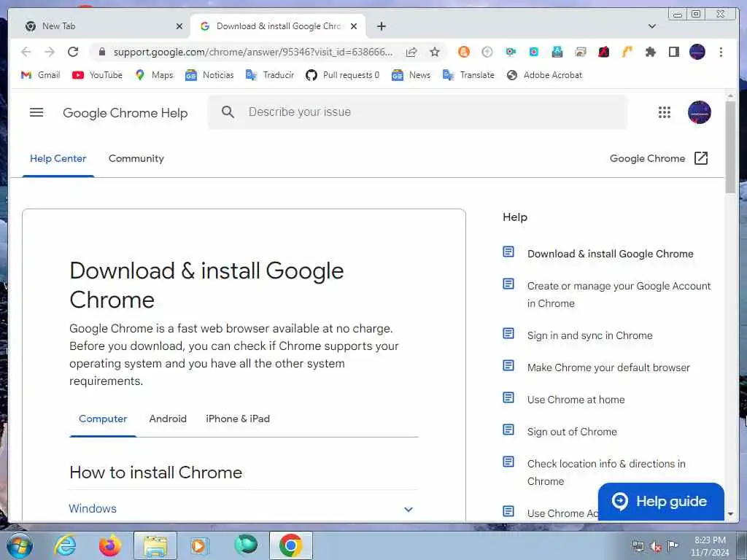Select the iPhone & iPad tab
This screenshot has width=747, height=560.
click(238, 419)
